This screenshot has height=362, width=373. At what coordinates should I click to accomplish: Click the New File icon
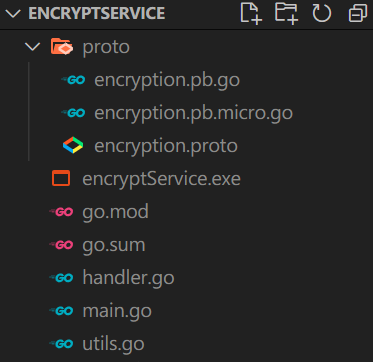(251, 13)
